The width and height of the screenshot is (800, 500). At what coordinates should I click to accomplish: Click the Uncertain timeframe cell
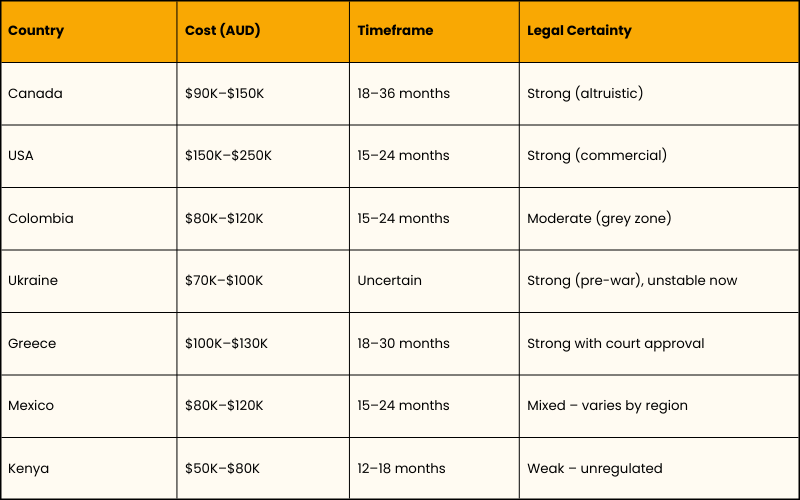tap(390, 280)
